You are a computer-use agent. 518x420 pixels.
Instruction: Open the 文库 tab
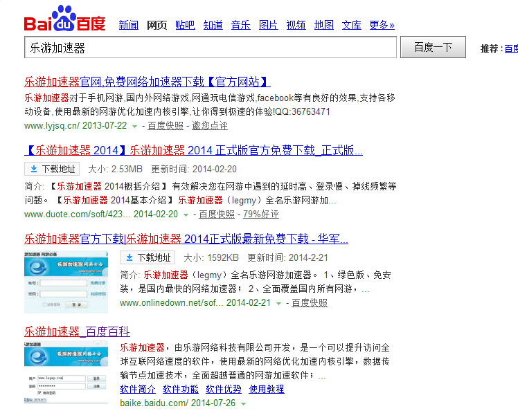point(352,25)
